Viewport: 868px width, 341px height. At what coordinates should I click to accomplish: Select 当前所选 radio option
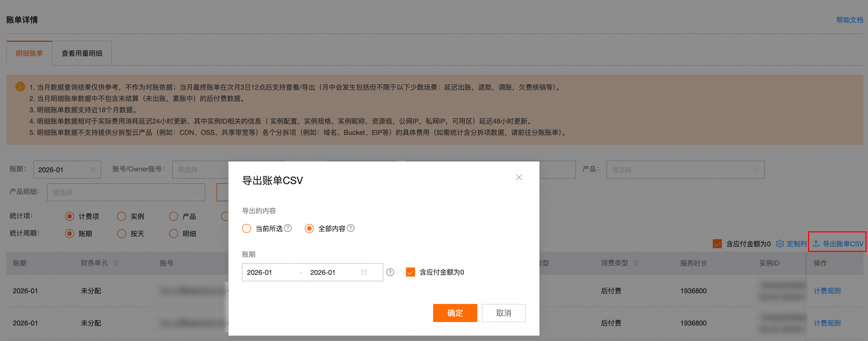click(x=246, y=228)
